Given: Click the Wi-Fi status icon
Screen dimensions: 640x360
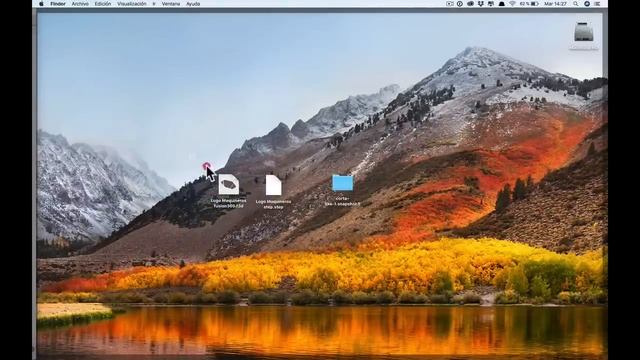Looking at the screenshot, I should click(512, 4).
